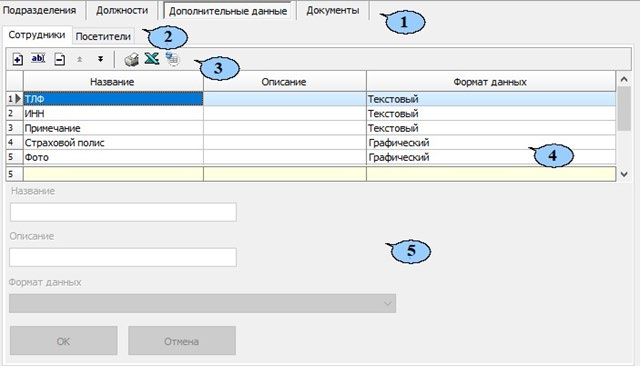Click the OK button

point(63,341)
